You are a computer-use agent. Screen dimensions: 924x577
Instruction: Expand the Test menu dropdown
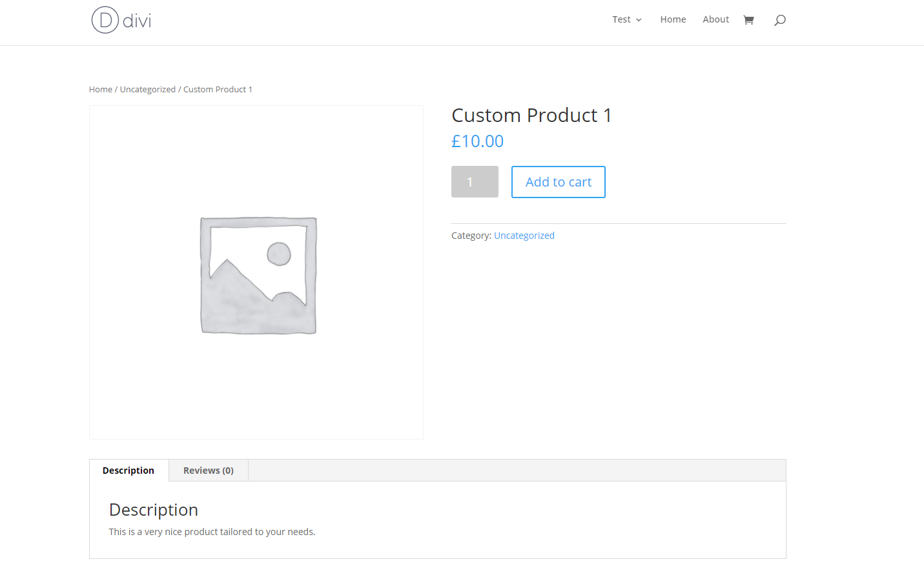point(627,19)
